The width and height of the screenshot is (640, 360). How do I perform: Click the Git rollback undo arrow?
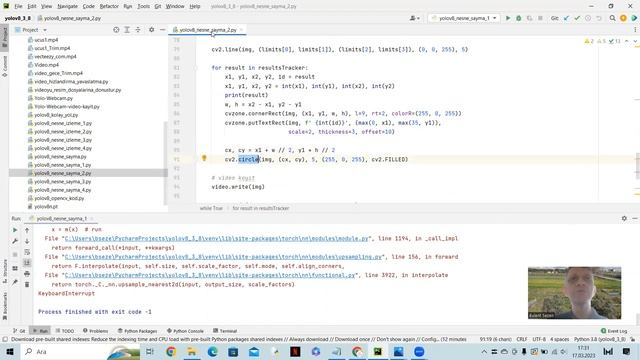click(599, 18)
